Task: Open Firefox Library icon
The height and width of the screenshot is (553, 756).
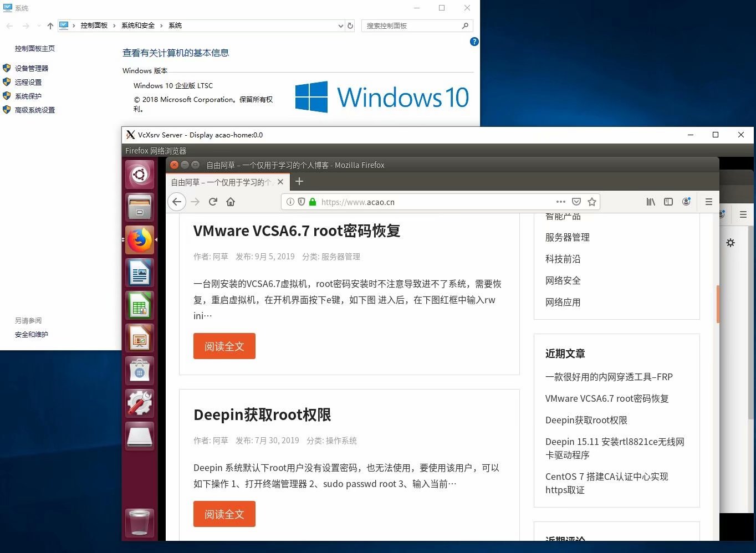Action: pos(651,202)
